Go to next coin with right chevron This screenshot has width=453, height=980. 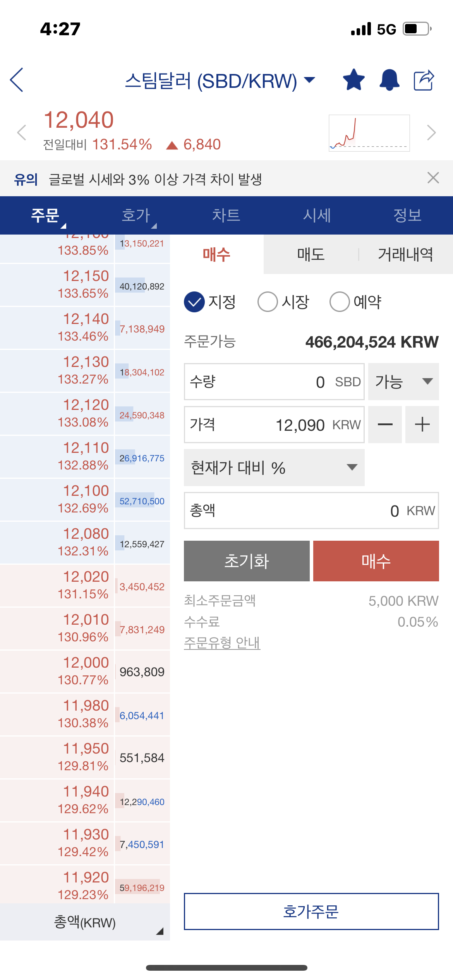[431, 133]
